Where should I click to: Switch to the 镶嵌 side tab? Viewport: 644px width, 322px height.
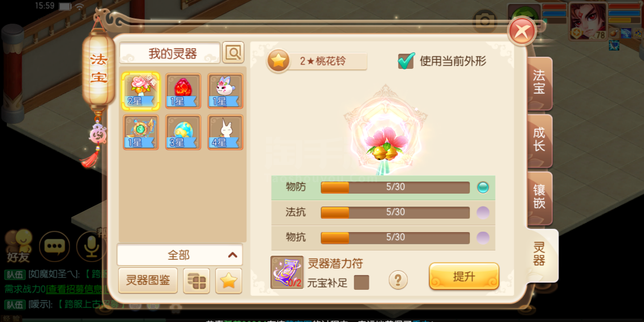pyautogui.click(x=539, y=197)
